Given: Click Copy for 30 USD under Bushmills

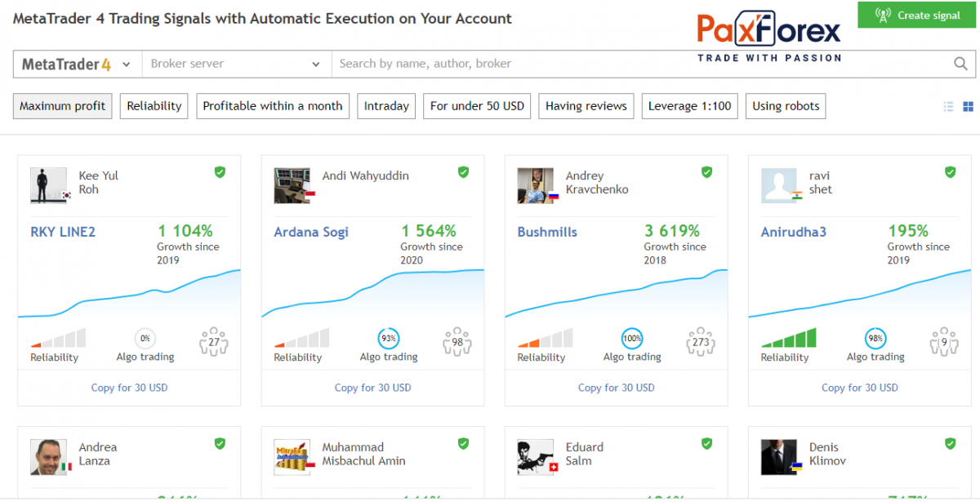Looking at the screenshot, I should (x=616, y=388).
